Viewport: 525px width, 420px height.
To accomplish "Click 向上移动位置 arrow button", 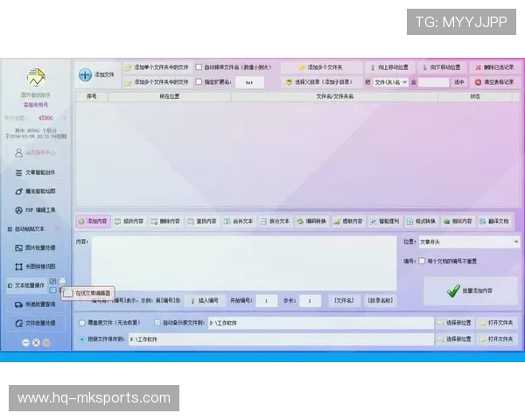I will tap(389, 67).
